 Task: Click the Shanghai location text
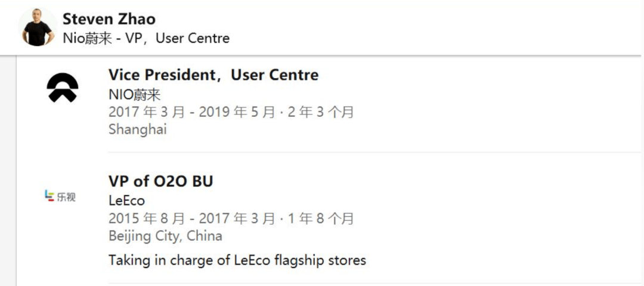pos(138,130)
